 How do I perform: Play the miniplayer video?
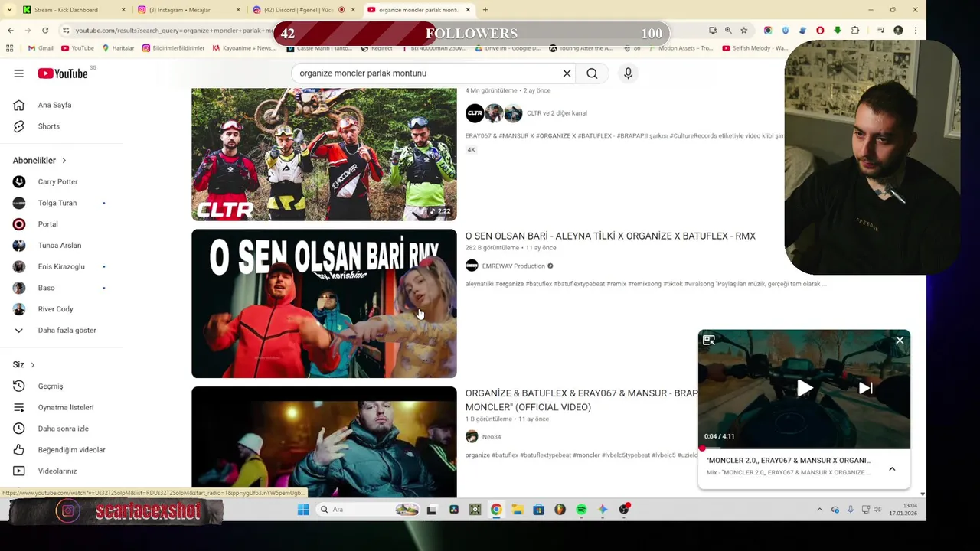805,388
